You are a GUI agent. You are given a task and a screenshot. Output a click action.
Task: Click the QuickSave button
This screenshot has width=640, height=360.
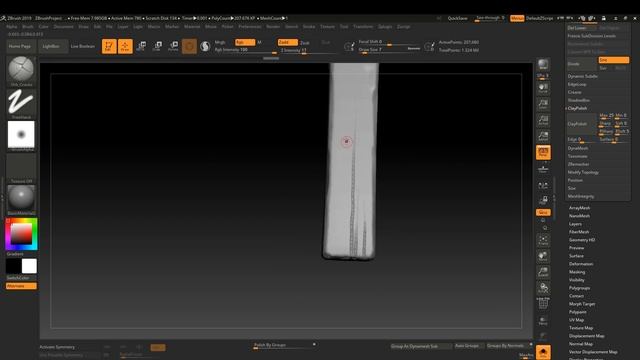(x=458, y=18)
